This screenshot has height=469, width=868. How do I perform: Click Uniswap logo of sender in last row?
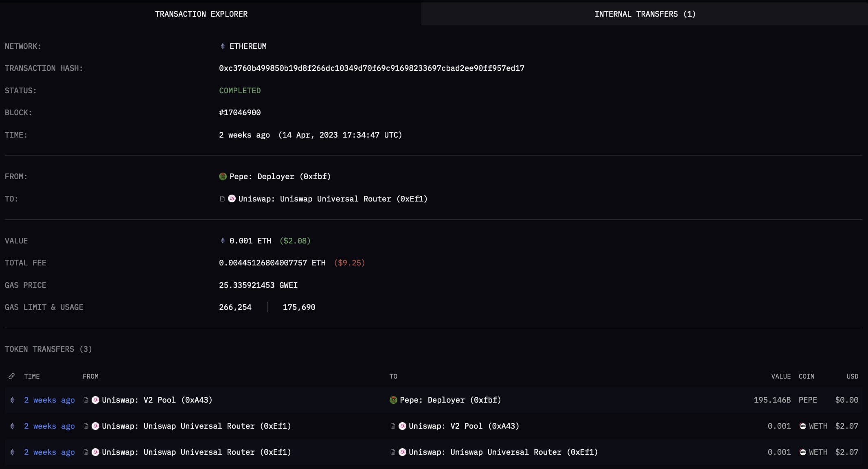(x=95, y=452)
